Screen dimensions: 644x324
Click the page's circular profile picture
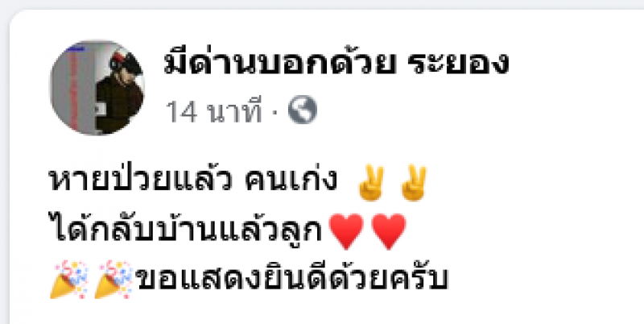tap(97, 87)
